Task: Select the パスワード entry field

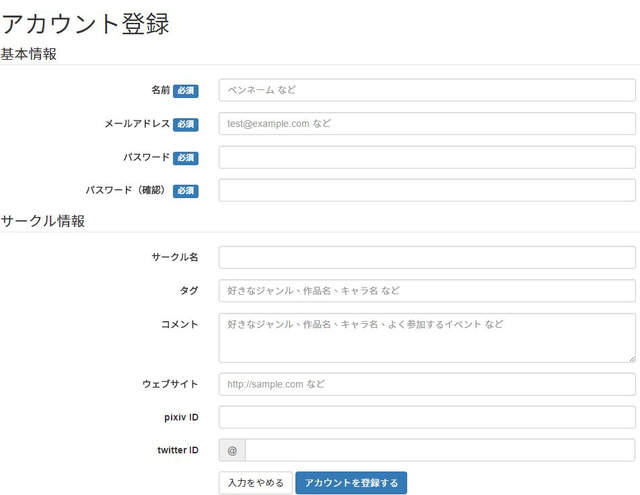Action: (x=427, y=157)
